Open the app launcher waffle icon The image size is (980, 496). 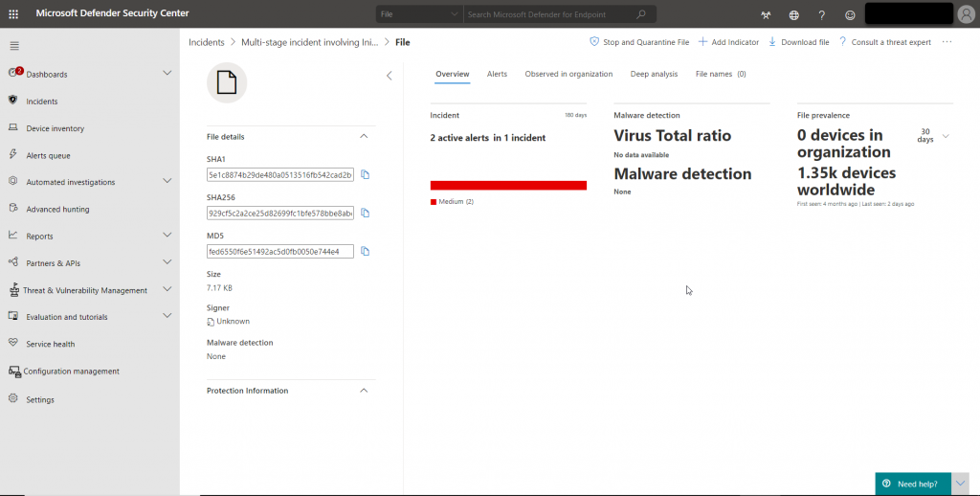(x=13, y=13)
